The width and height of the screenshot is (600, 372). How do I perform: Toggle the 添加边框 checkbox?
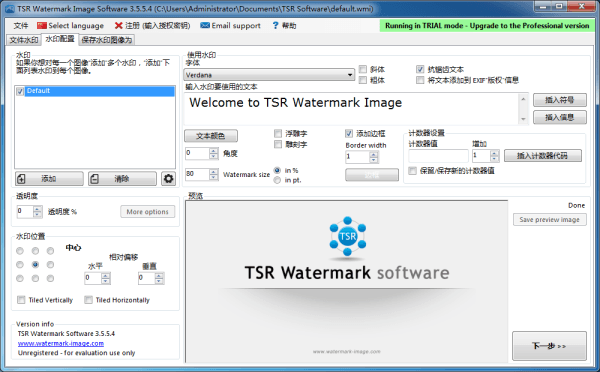[x=349, y=133]
